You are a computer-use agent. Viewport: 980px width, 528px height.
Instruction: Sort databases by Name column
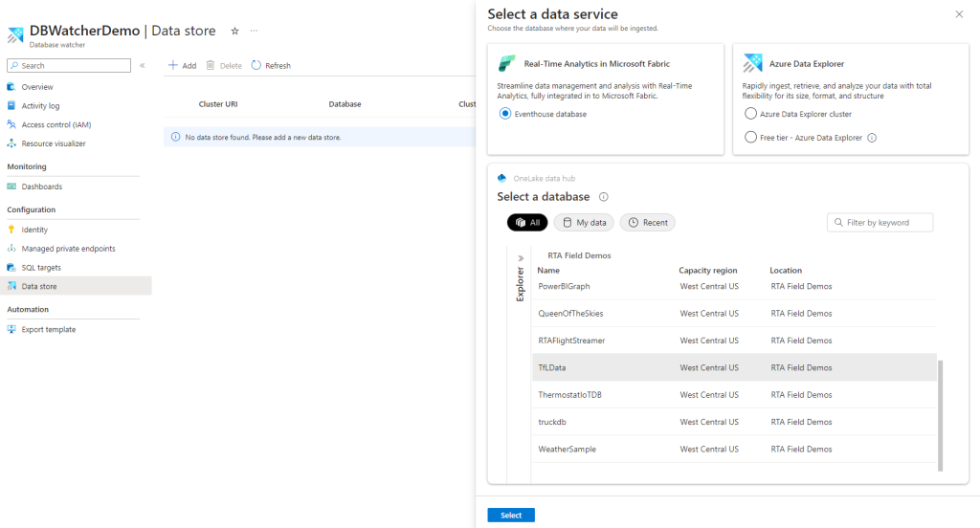pyautogui.click(x=548, y=271)
